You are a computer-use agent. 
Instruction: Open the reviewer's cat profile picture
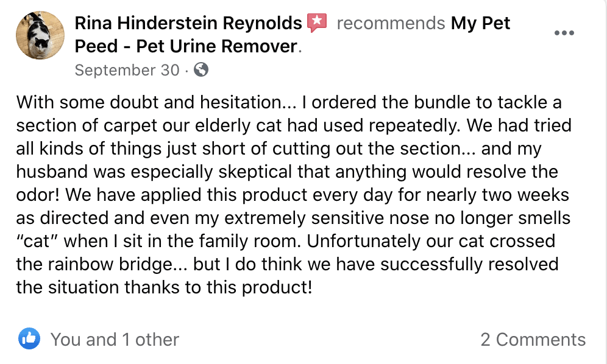(x=40, y=35)
